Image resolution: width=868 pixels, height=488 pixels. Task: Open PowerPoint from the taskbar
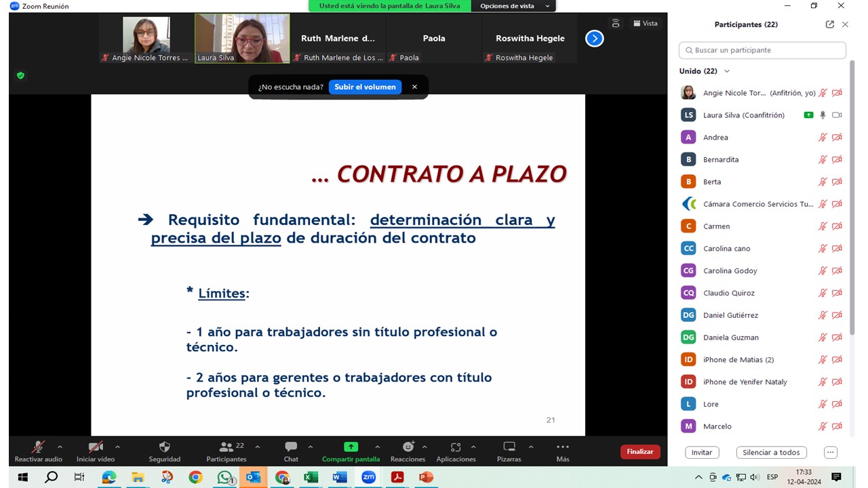tap(426, 477)
